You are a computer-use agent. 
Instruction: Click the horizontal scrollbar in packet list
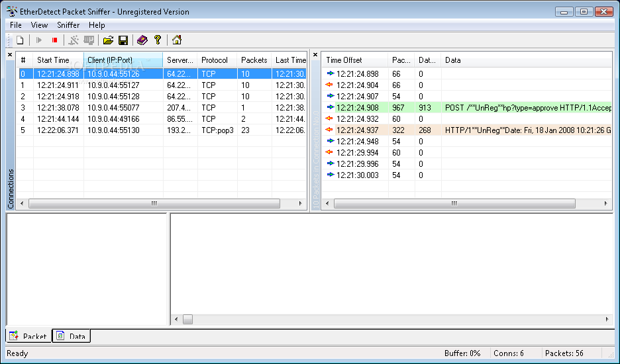coord(454,204)
